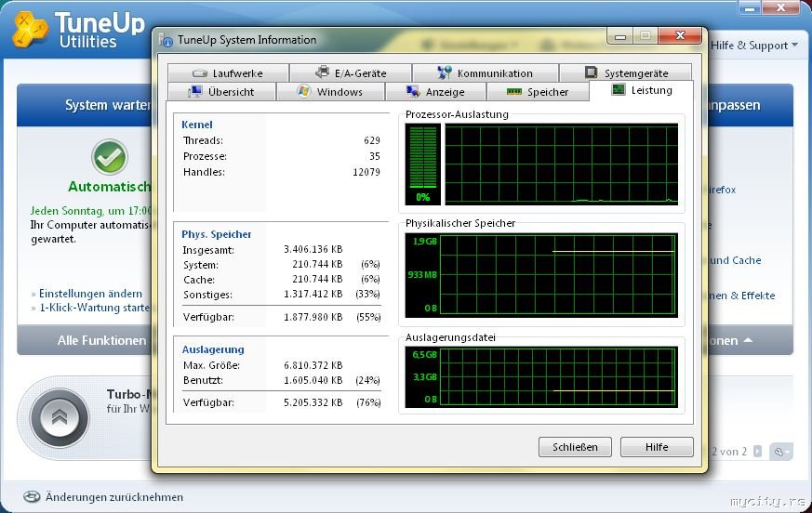Collapse the functions panel arrow on right
The width and height of the screenshot is (812, 513).
(x=748, y=340)
